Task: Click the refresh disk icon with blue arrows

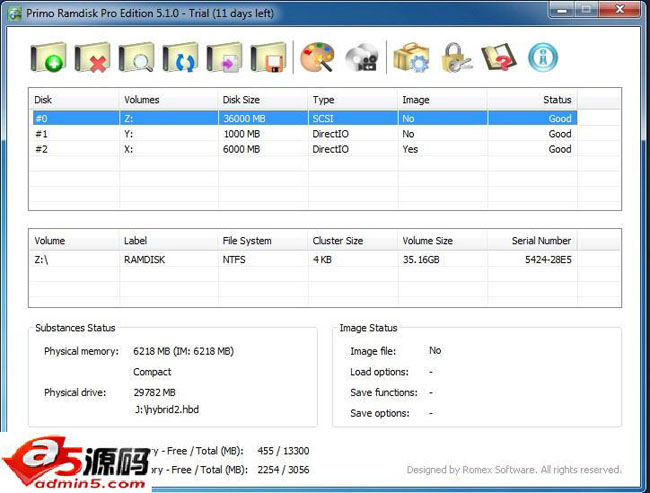Action: (x=180, y=57)
